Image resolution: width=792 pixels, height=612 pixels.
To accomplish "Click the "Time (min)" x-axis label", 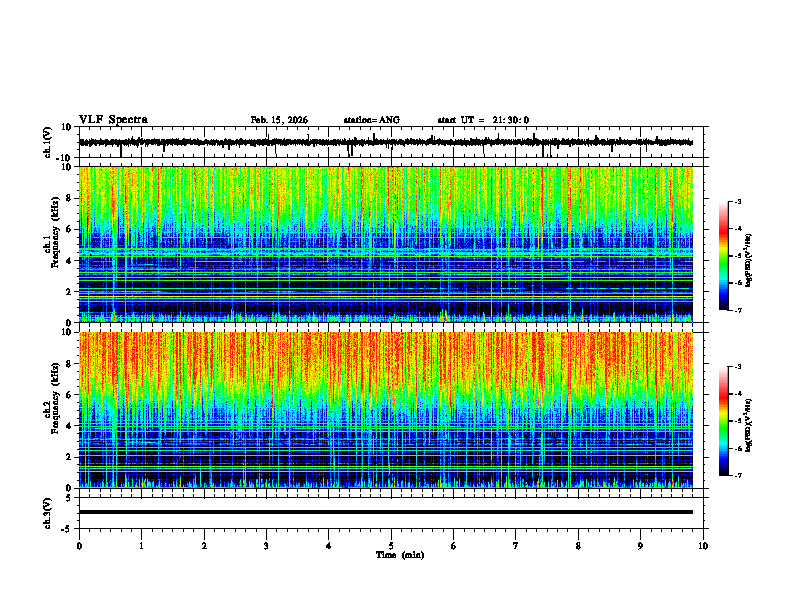I will coord(400,555).
